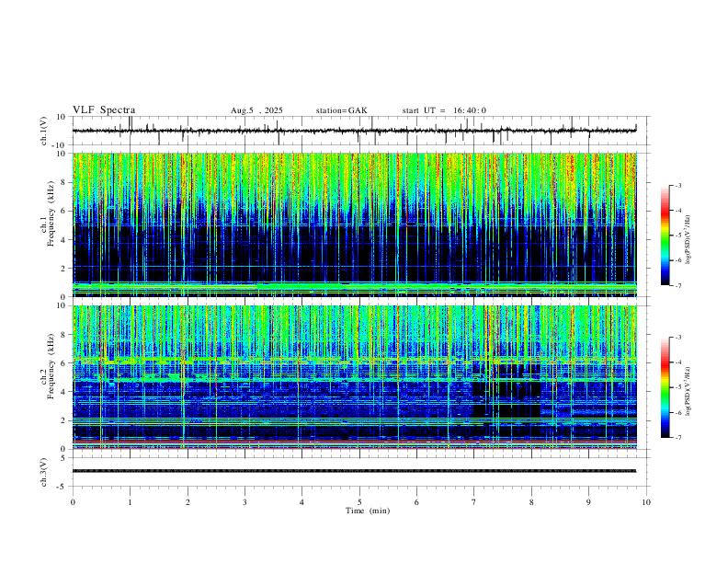Screen dimensions: 728x563
Task: Click the "ch.1(V)" waveform axis label
Action: pyautogui.click(x=44, y=131)
